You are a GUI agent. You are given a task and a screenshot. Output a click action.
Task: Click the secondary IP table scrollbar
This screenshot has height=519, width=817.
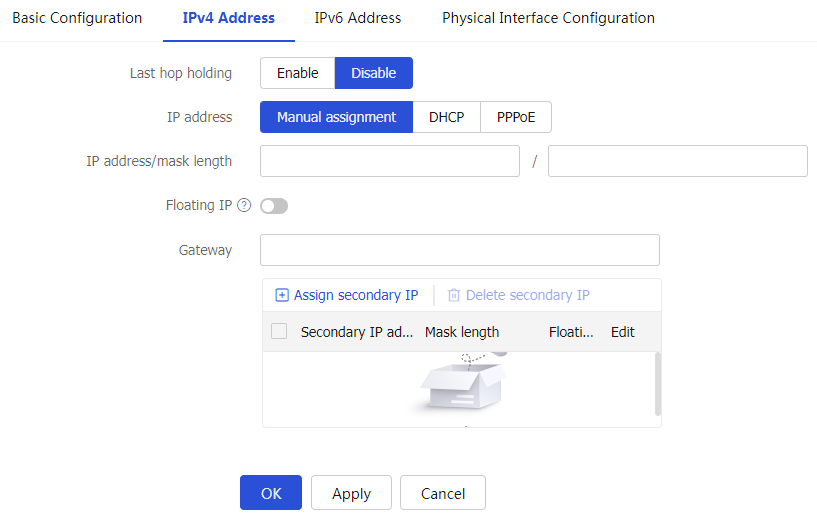tap(657, 383)
